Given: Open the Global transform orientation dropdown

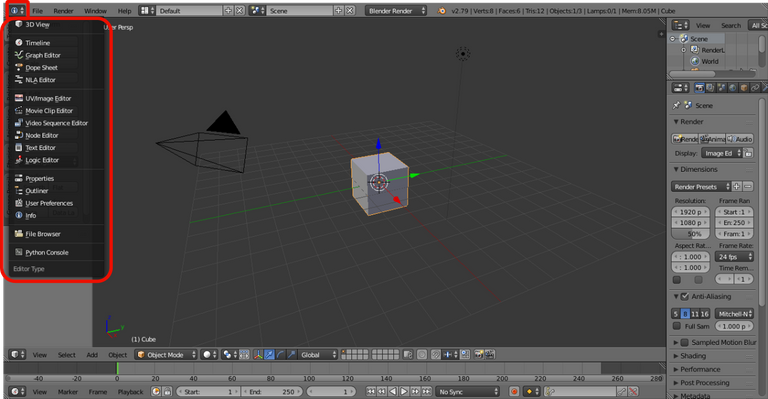Looking at the screenshot, I should (318, 355).
